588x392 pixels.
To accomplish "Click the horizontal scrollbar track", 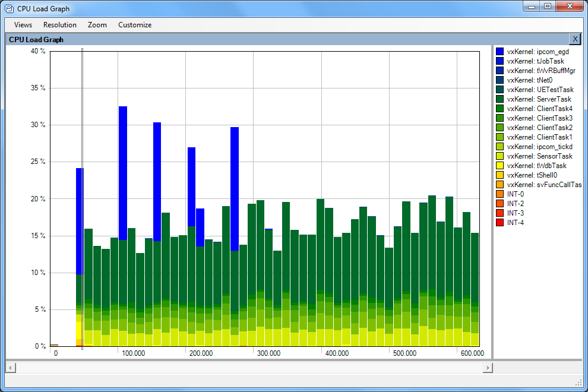I will pos(249,368).
